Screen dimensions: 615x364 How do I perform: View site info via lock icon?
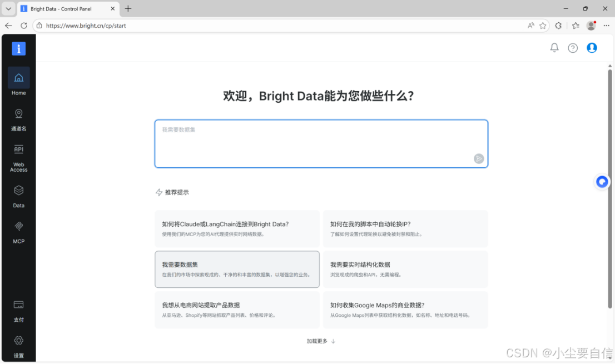[39, 26]
